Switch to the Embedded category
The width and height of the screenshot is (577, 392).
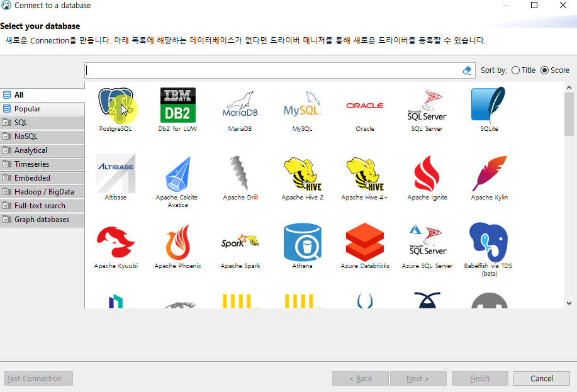(42, 178)
